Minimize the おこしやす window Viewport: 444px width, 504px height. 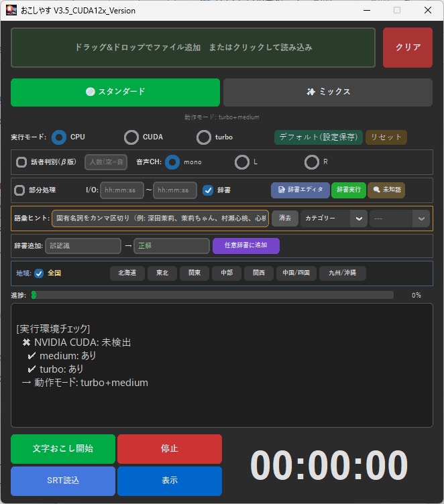point(367,10)
